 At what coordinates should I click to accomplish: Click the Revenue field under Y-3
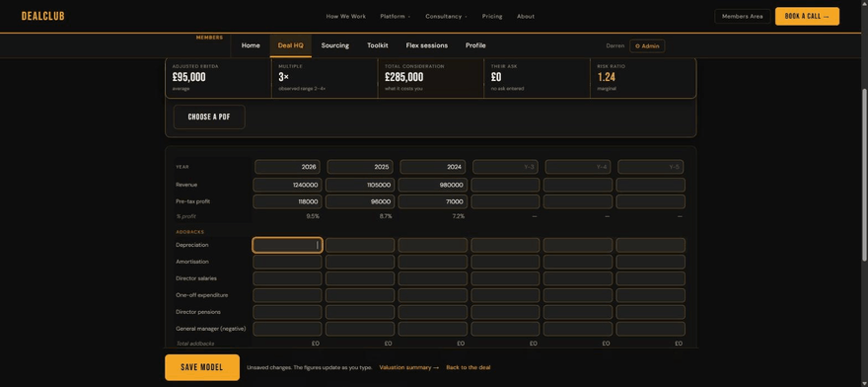(505, 185)
